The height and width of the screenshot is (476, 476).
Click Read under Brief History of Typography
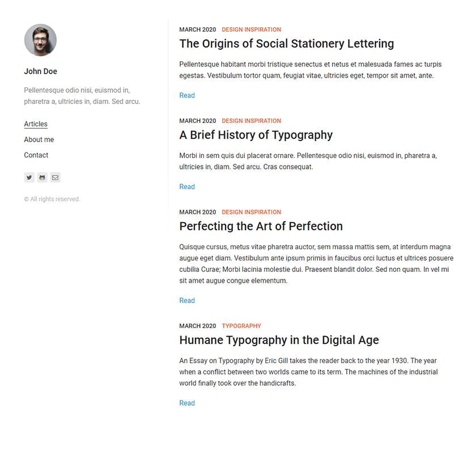(187, 186)
